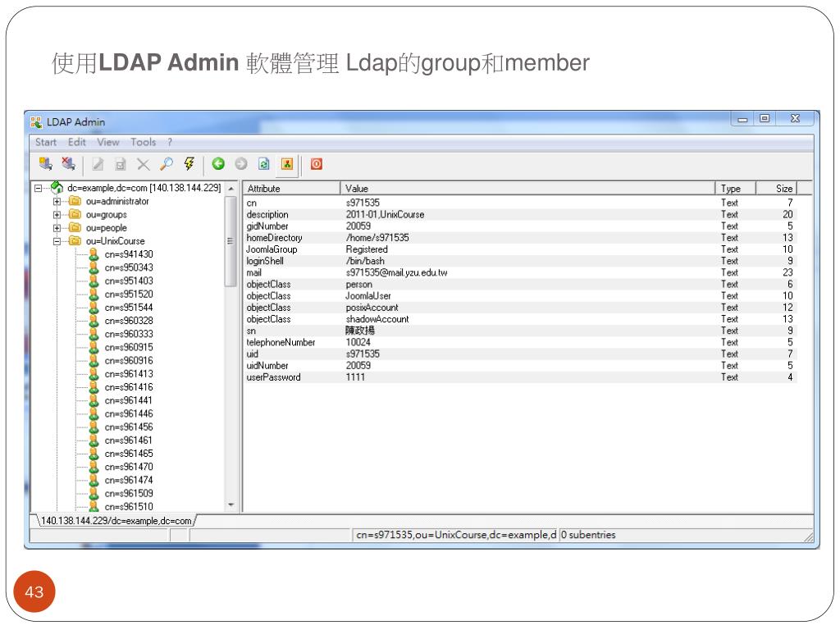This screenshot has width=840, height=630.
Task: Select tree entry cn=s961413
Action: pyautogui.click(x=129, y=374)
